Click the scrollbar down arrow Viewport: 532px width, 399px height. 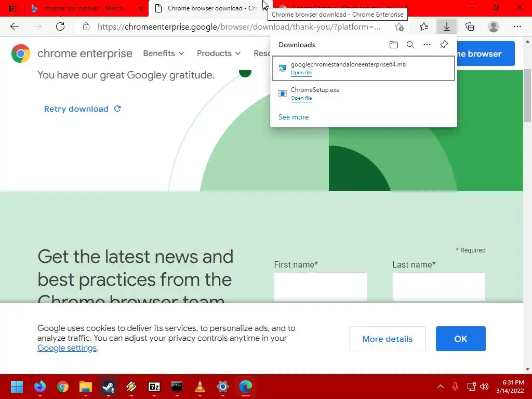pyautogui.click(x=527, y=369)
